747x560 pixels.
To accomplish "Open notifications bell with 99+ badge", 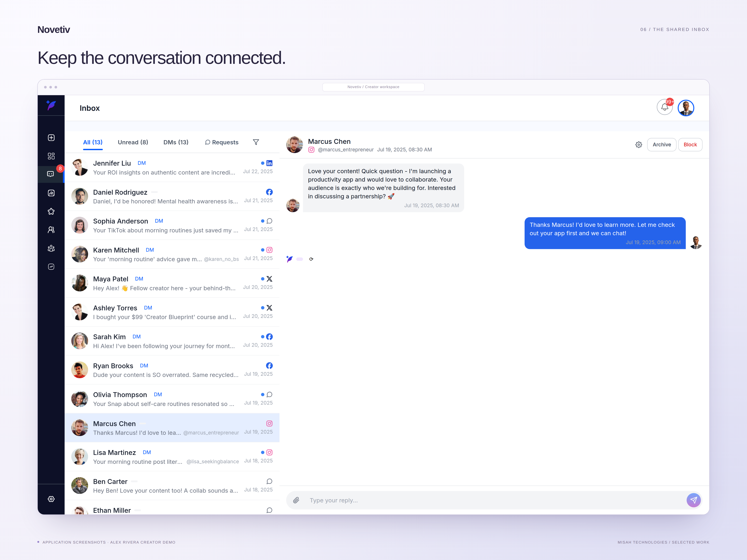I will [x=665, y=107].
